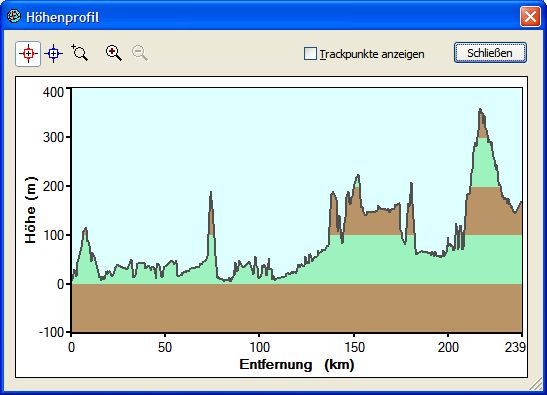Click the Schließen button
This screenshot has width=547, height=395.
(490, 53)
